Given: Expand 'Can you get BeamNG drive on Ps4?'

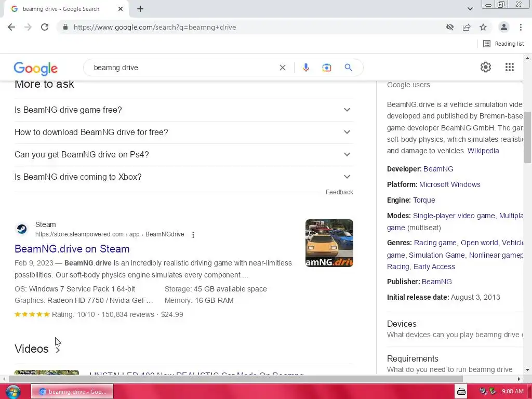Looking at the screenshot, I should pos(184,155).
